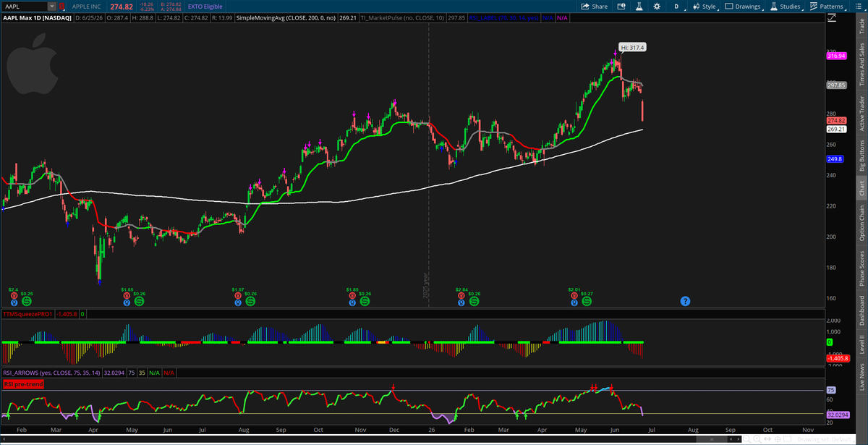
Task: Click the quote alert icon after Share
Action: [x=621, y=6]
